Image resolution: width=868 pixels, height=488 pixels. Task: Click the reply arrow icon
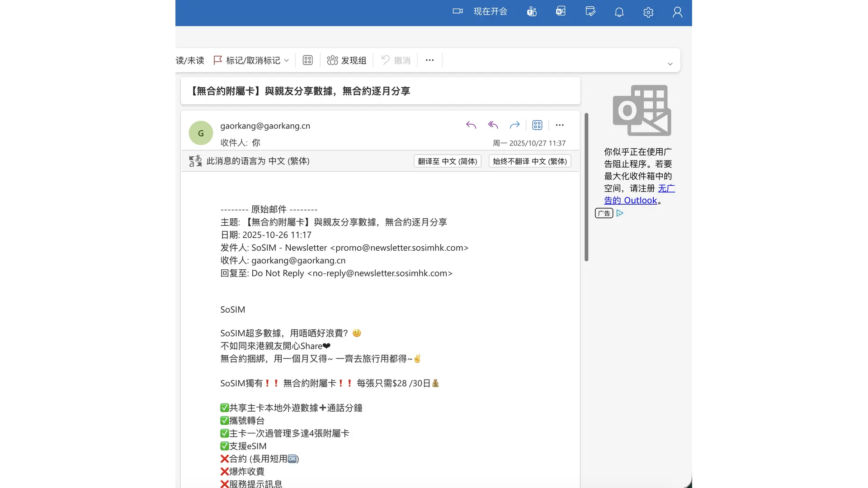coord(471,125)
